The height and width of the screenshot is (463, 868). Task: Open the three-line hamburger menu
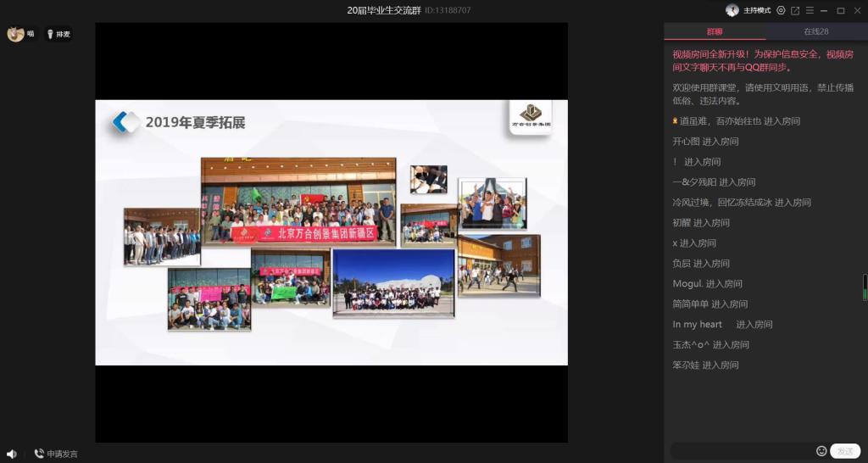810,10
